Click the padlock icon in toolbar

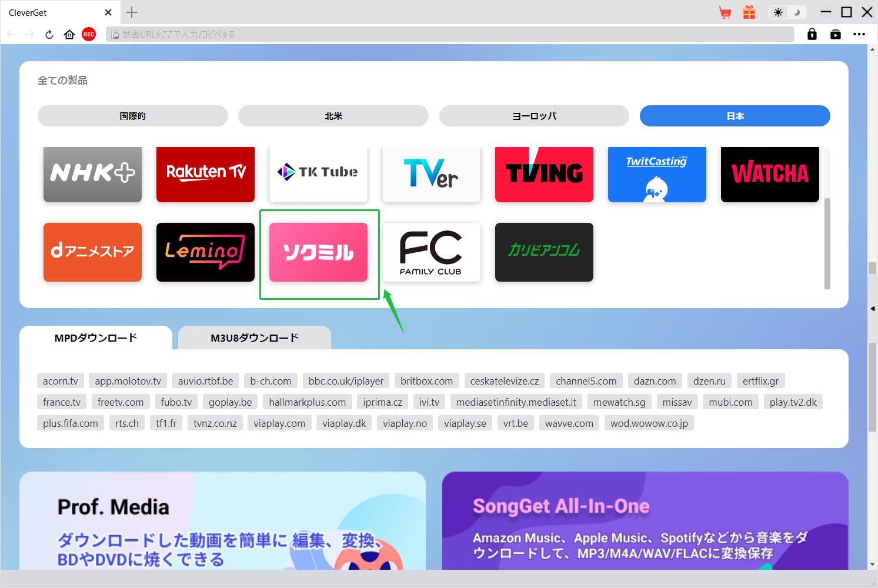pyautogui.click(x=812, y=34)
